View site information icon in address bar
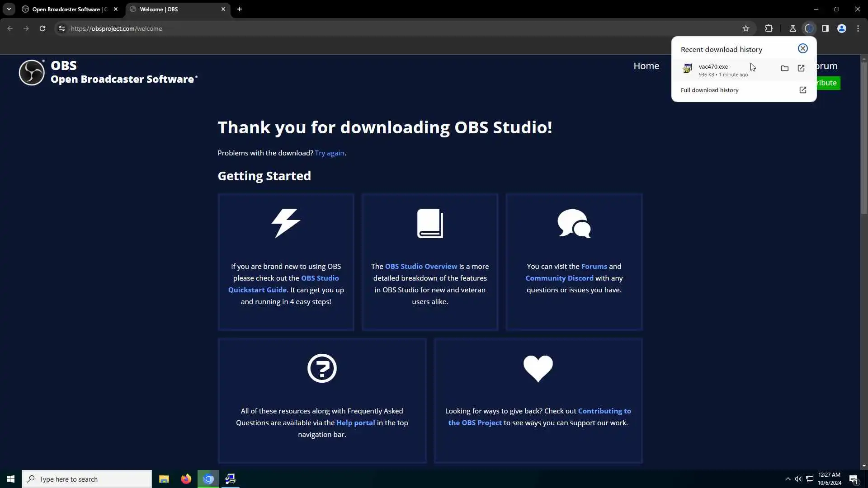This screenshot has height=488, width=868. (62, 28)
